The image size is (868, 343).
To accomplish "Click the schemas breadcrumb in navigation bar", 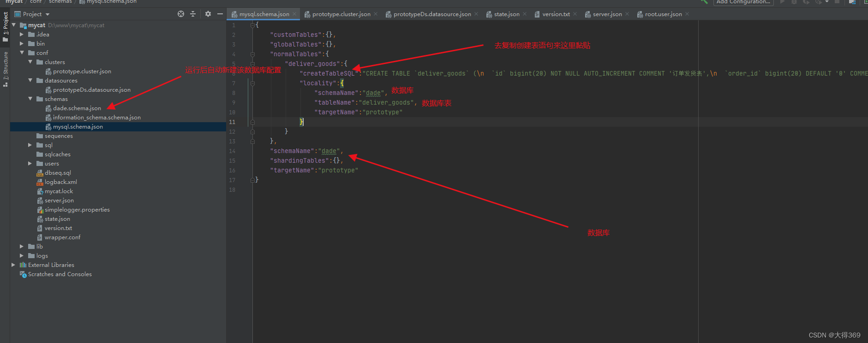I will click(x=60, y=2).
